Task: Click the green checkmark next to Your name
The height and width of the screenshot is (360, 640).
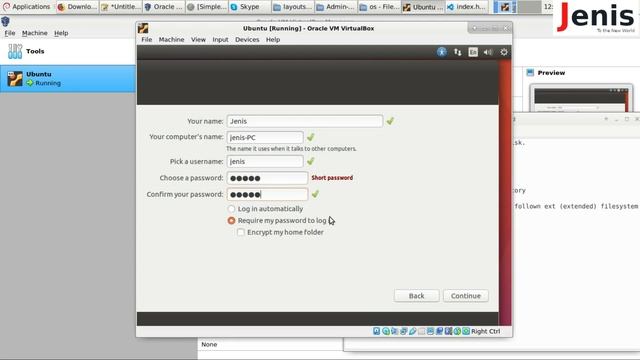Action: tap(390, 121)
